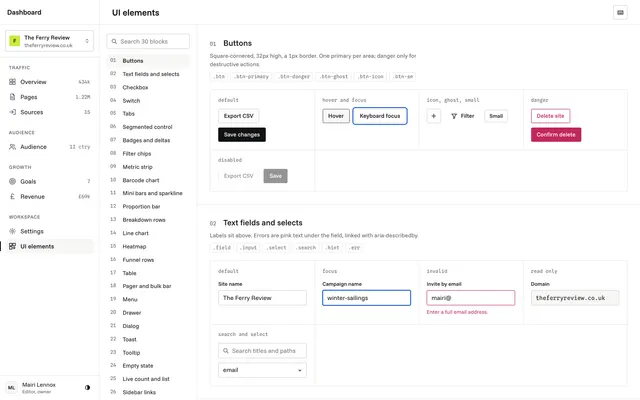The width and height of the screenshot is (640, 400).
Task: Click the Pages document icon in the sidebar
Action: (13, 97)
